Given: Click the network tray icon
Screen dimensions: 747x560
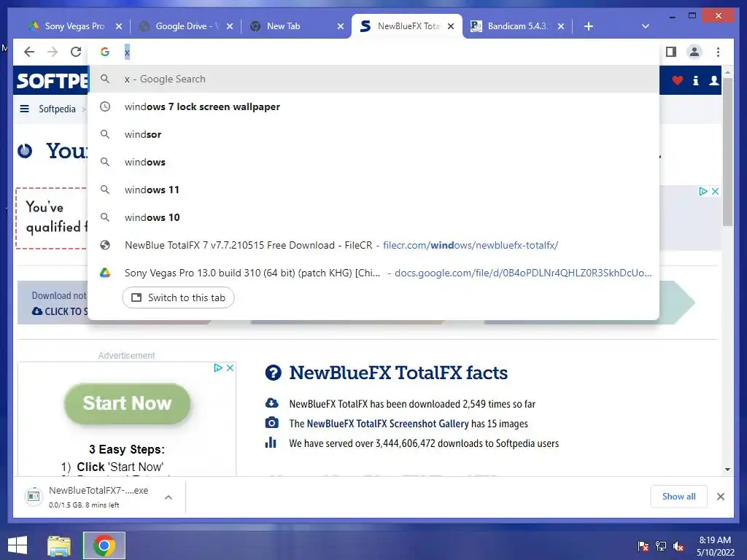Looking at the screenshot, I should 661,546.
